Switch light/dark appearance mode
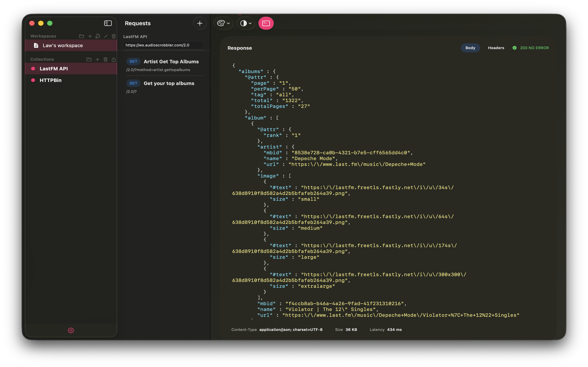The image size is (588, 367). (x=244, y=23)
